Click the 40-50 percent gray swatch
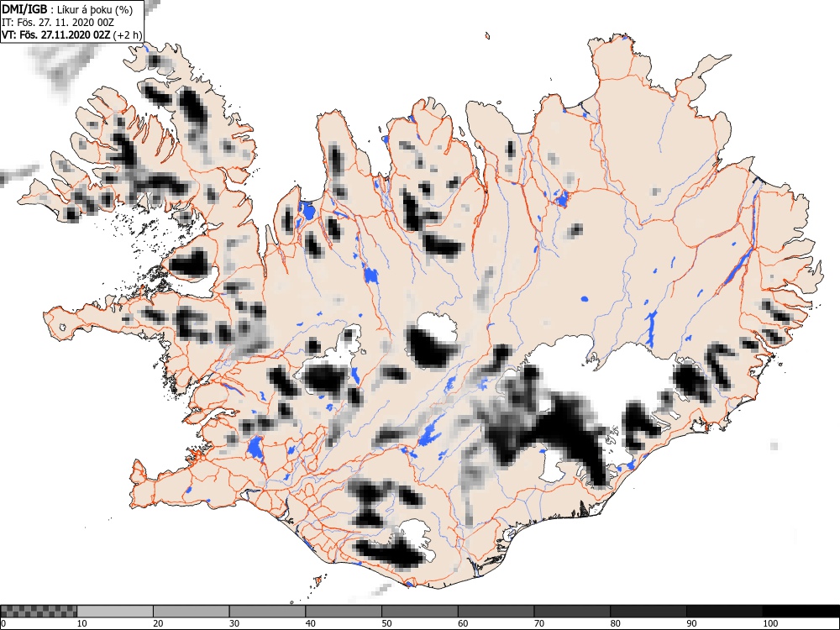Image resolution: width=840 pixels, height=630 pixels. [344, 612]
